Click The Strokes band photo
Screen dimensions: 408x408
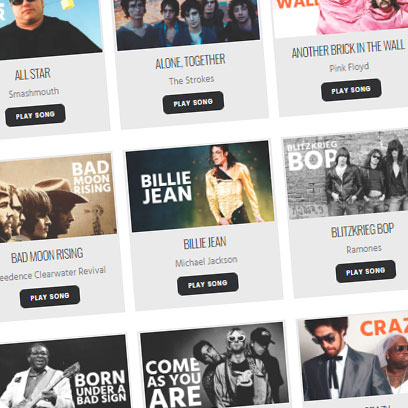coord(187,22)
